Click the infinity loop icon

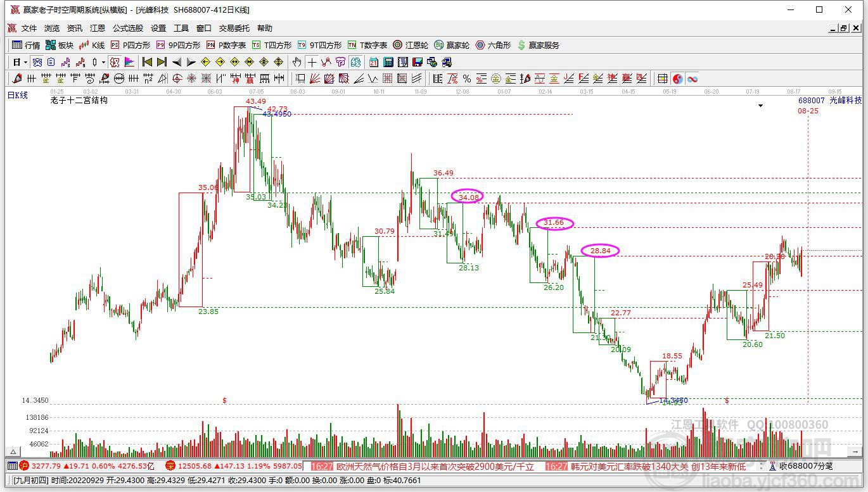point(692,79)
